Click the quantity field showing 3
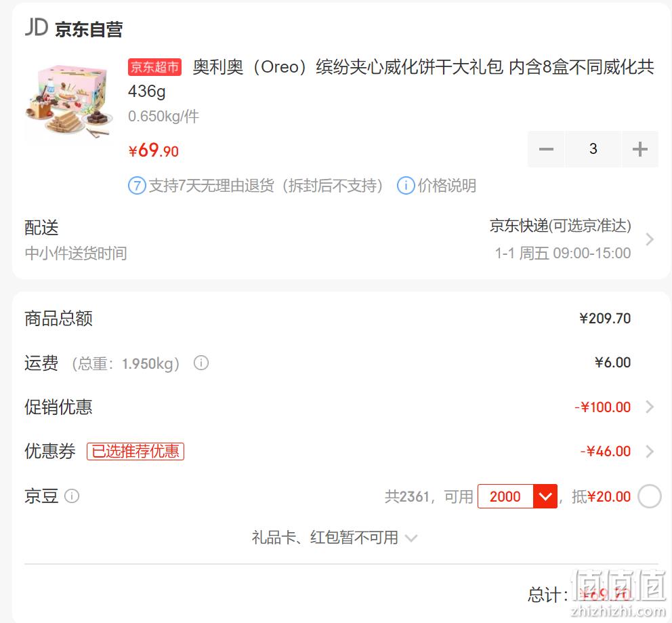 593,149
